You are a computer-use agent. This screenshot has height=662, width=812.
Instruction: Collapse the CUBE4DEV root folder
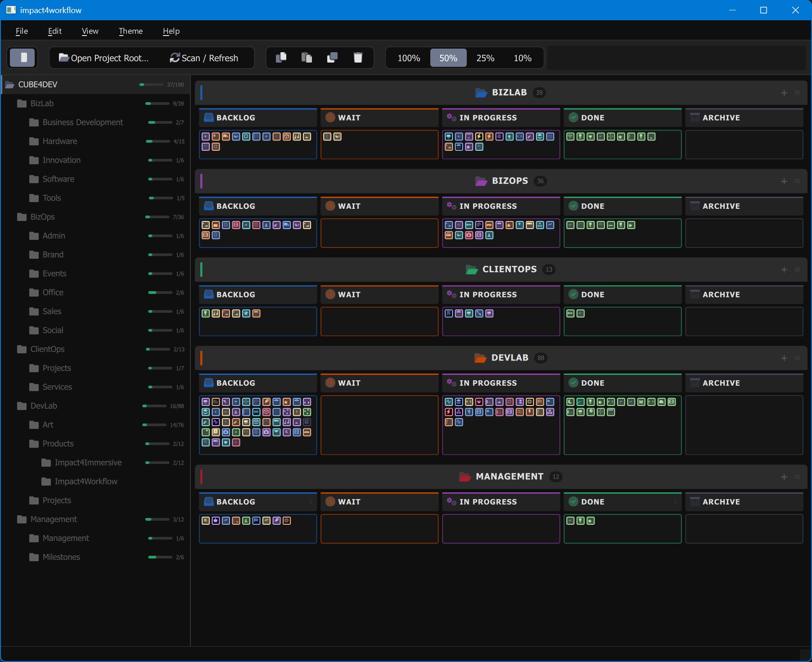(x=37, y=85)
